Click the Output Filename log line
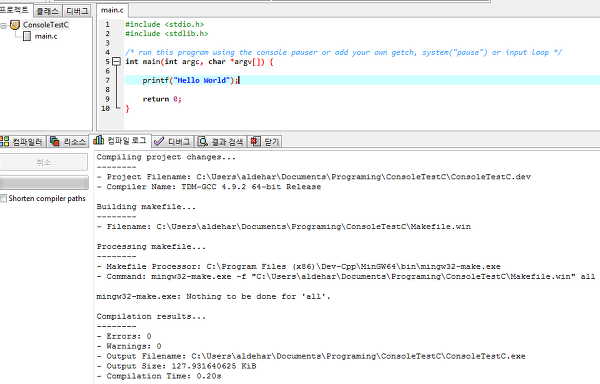Viewport: 600px width, 384px height. [x=311, y=356]
